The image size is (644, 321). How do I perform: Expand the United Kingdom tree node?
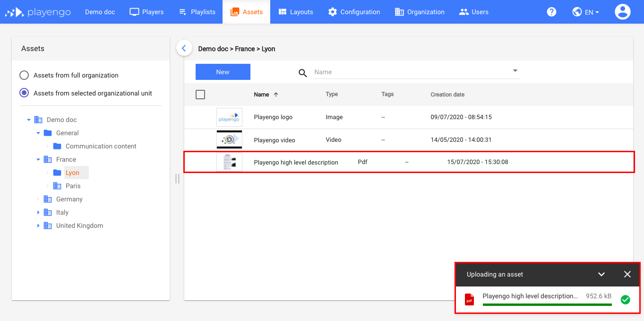(x=38, y=226)
